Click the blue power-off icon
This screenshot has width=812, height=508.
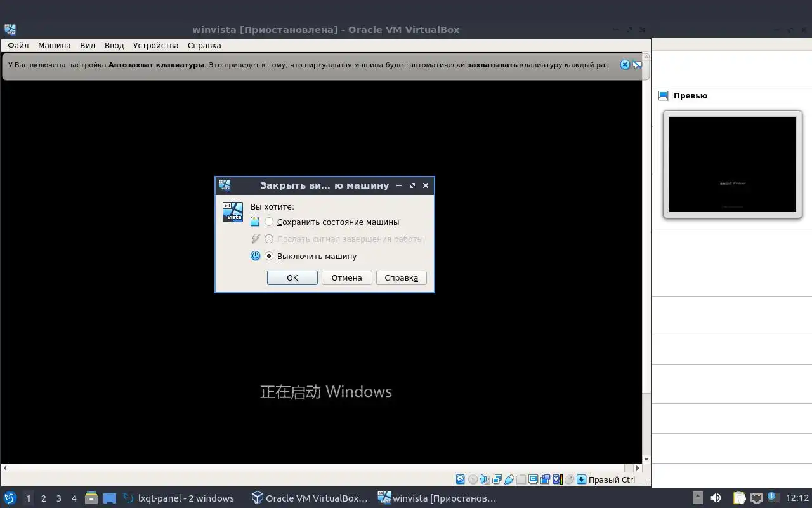click(255, 256)
